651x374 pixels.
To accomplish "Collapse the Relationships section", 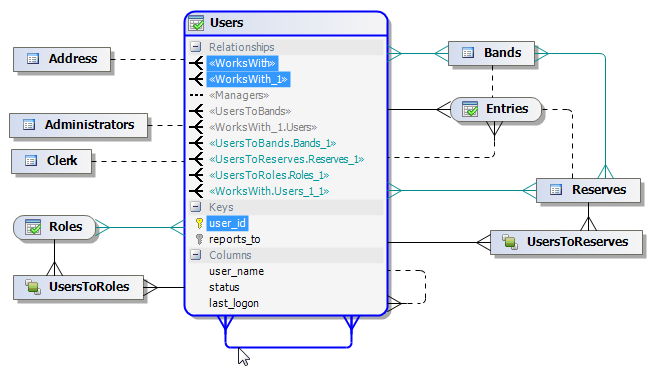I will [x=196, y=47].
